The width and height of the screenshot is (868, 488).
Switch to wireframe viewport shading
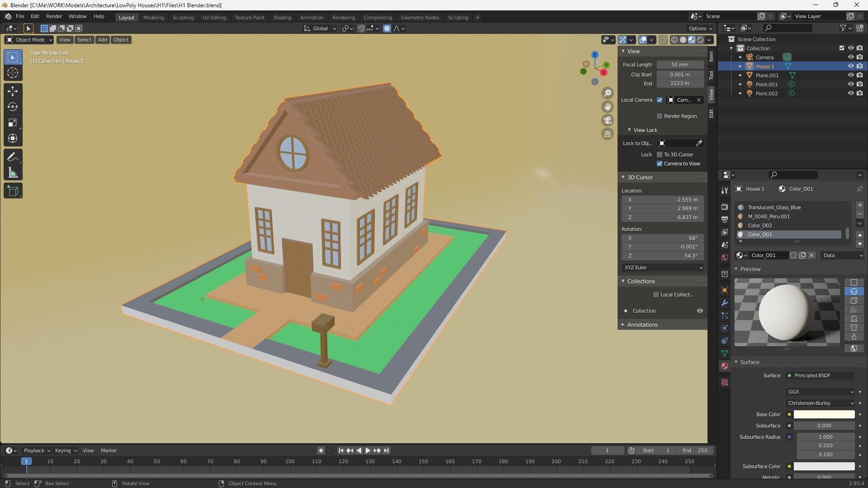tap(675, 40)
